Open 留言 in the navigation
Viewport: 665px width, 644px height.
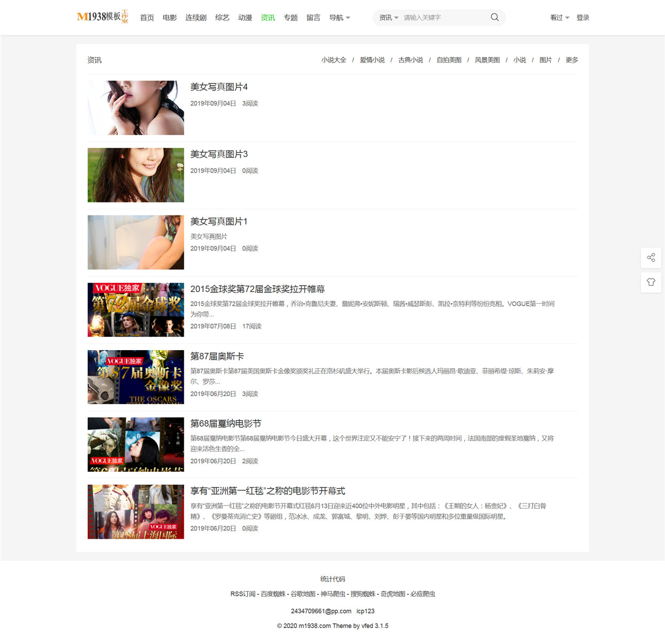pos(314,18)
